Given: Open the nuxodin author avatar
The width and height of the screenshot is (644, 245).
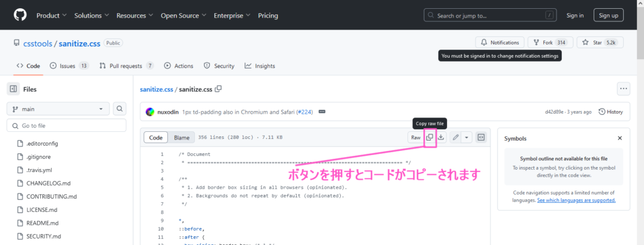Looking at the screenshot, I should point(150,112).
